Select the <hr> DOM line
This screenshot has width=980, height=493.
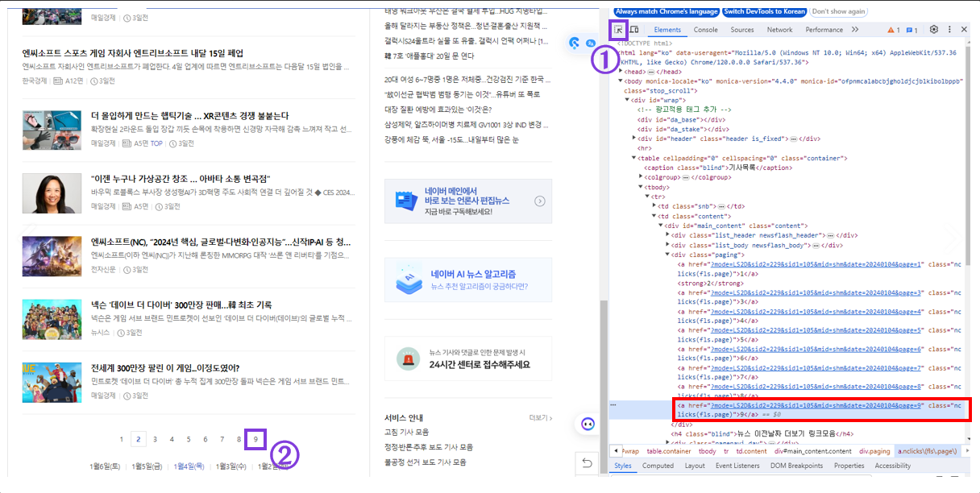644,147
